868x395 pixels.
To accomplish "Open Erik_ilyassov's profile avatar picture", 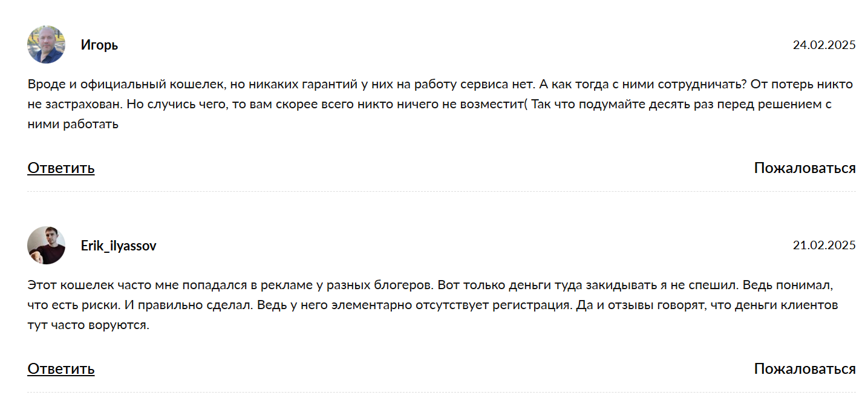I will point(46,246).
